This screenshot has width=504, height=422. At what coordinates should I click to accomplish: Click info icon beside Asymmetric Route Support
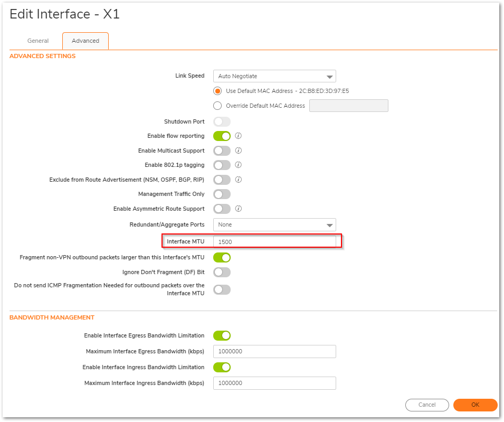(x=238, y=209)
